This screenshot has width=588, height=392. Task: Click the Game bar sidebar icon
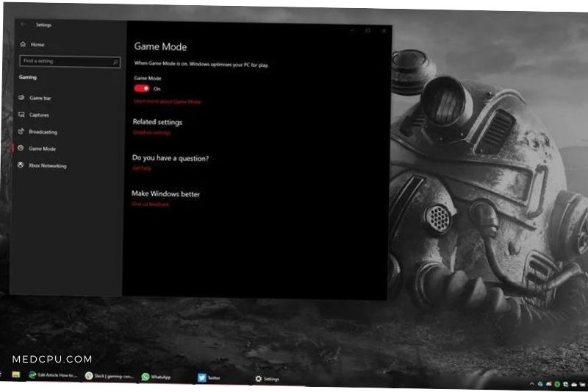[x=22, y=98]
